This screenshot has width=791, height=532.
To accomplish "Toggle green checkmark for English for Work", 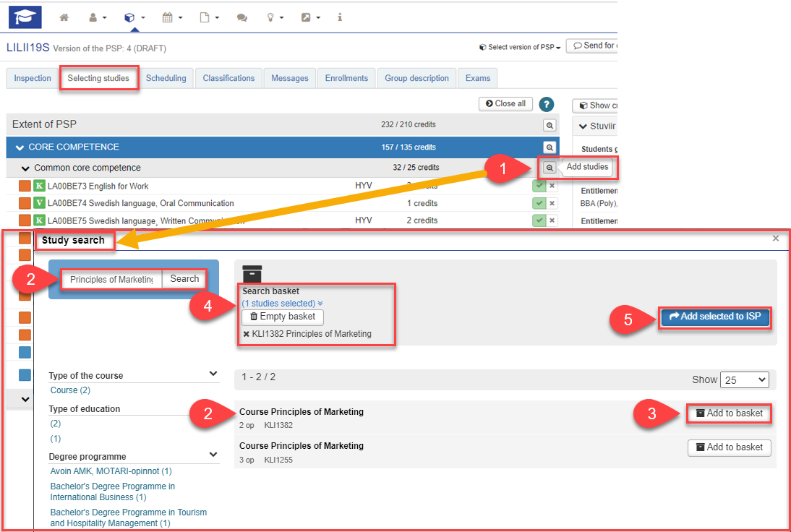I will pyautogui.click(x=539, y=186).
